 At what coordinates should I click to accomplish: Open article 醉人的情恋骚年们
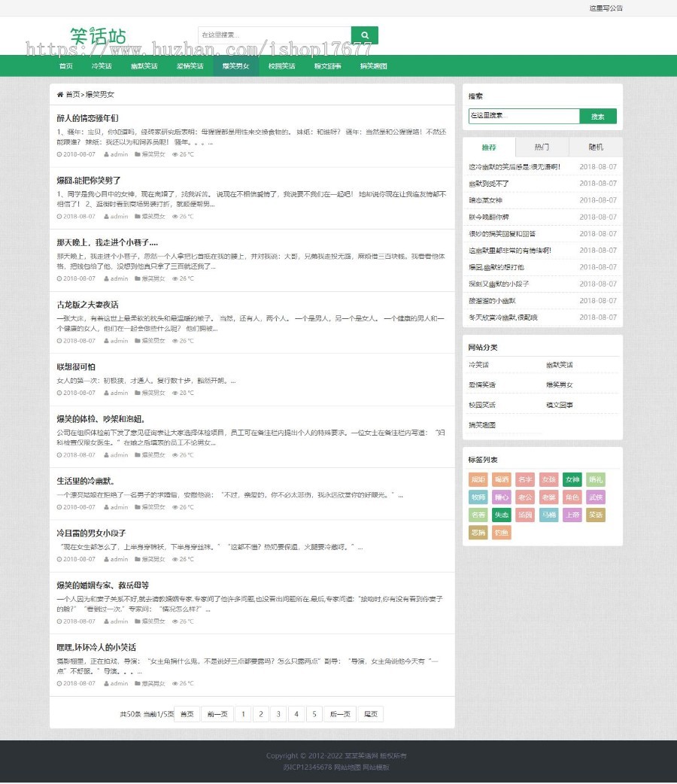click(87, 118)
